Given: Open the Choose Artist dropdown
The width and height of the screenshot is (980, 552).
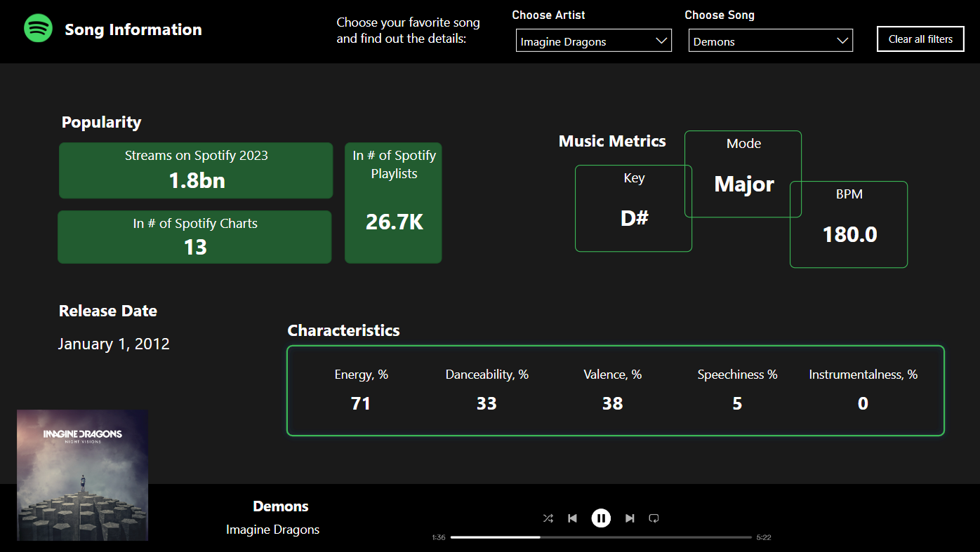Looking at the screenshot, I should 594,41.
